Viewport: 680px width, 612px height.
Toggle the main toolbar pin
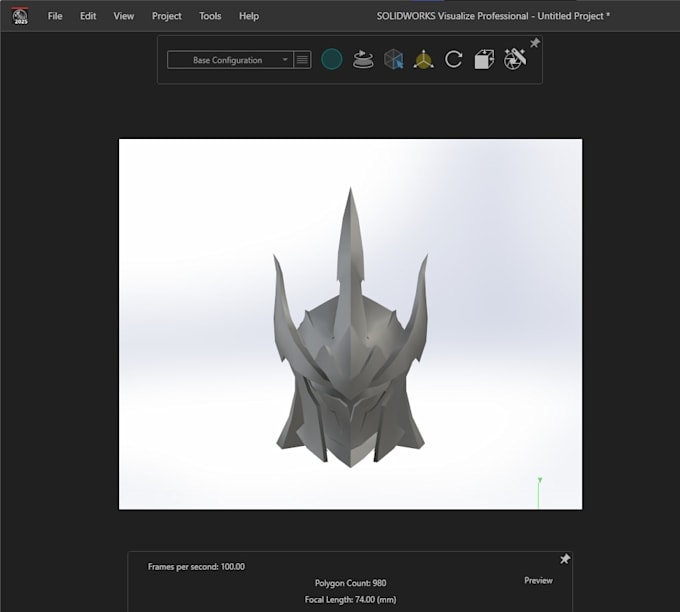coord(535,43)
